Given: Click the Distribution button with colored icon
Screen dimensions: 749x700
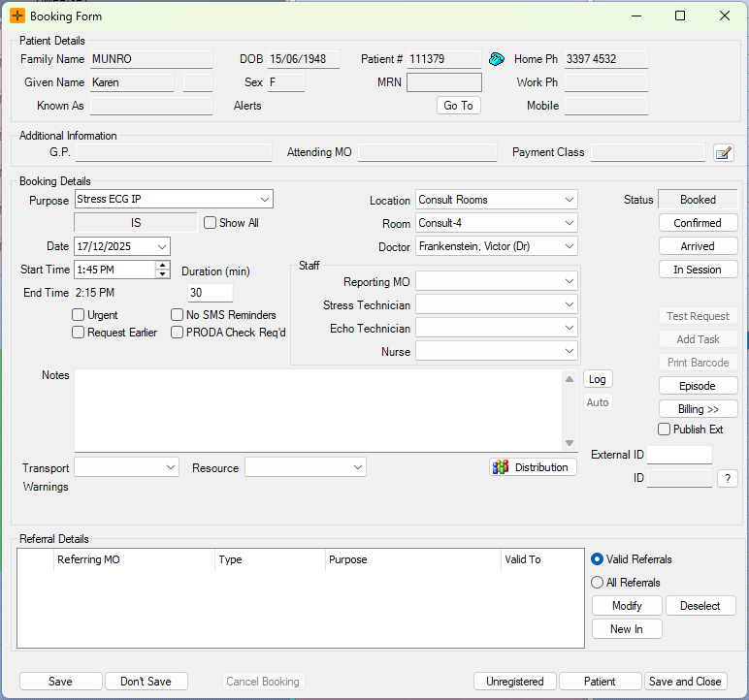Looking at the screenshot, I should tap(533, 467).
